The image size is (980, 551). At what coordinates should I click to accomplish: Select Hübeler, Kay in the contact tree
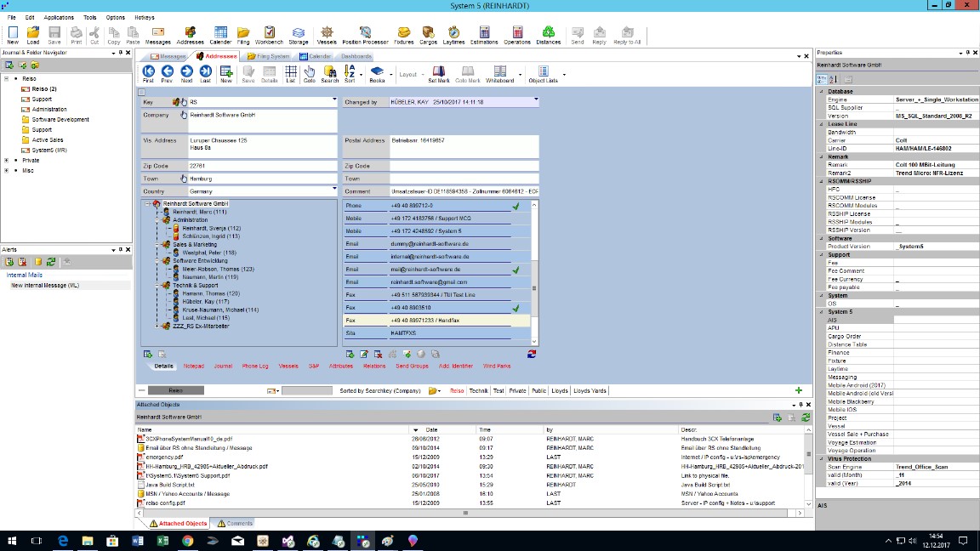(205, 302)
